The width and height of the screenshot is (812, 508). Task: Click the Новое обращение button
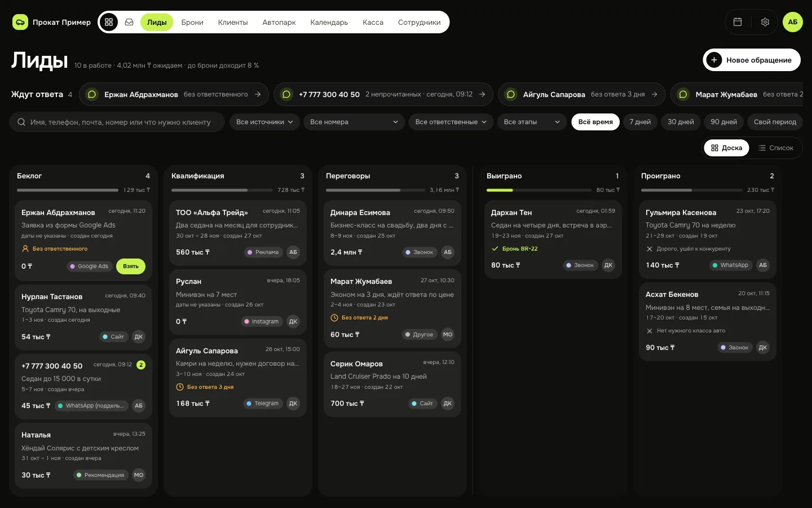(x=752, y=60)
